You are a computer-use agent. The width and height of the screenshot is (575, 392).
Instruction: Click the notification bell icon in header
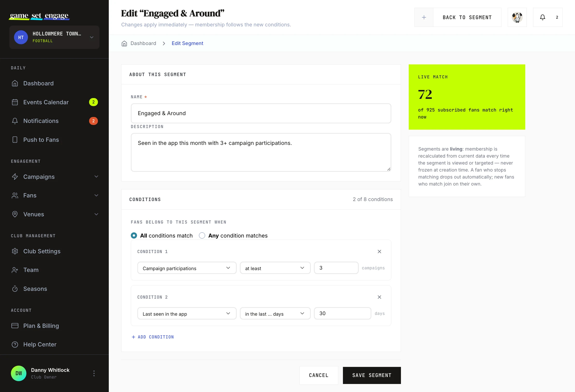tap(542, 17)
